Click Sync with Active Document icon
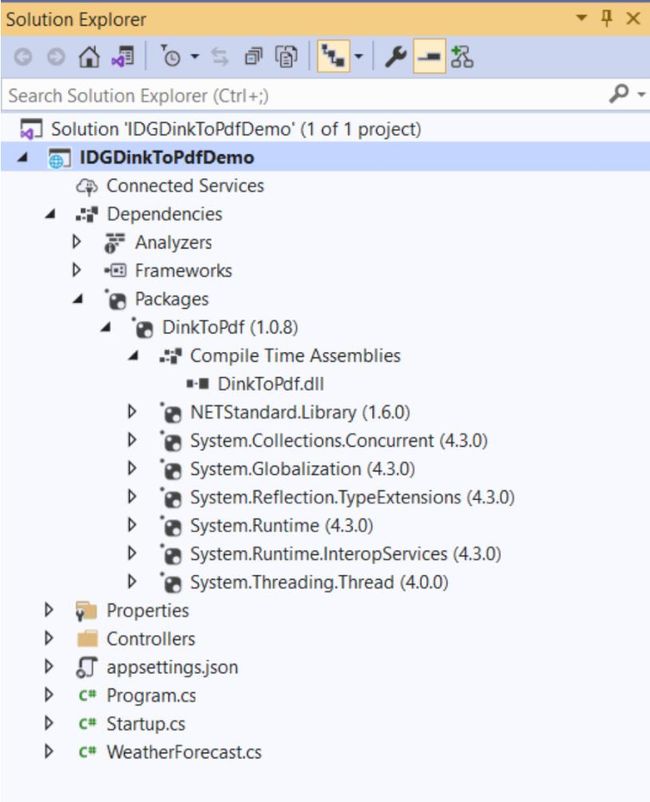The image size is (650, 802). [220, 56]
